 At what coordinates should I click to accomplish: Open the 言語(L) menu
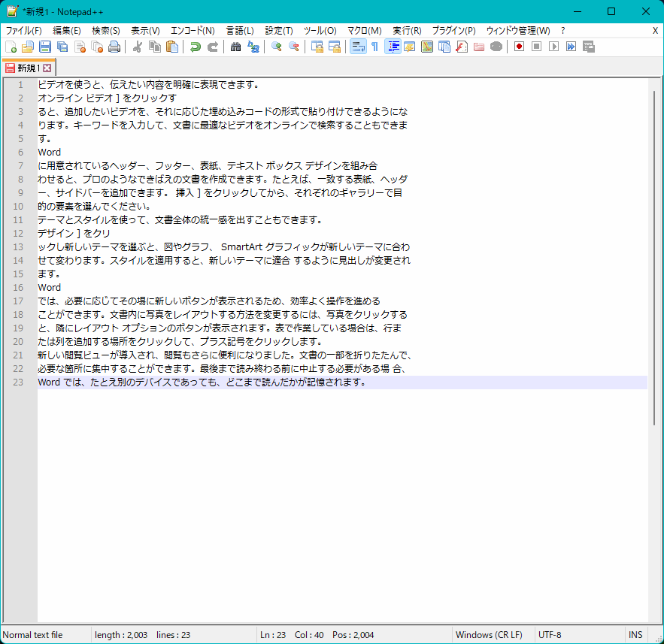(x=240, y=31)
